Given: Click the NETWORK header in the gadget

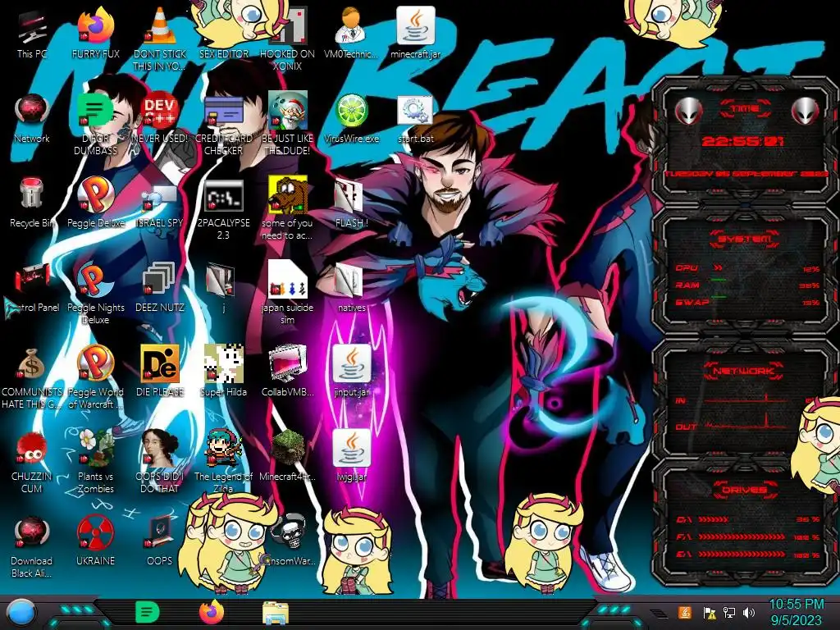Looking at the screenshot, I should pyautogui.click(x=744, y=370).
